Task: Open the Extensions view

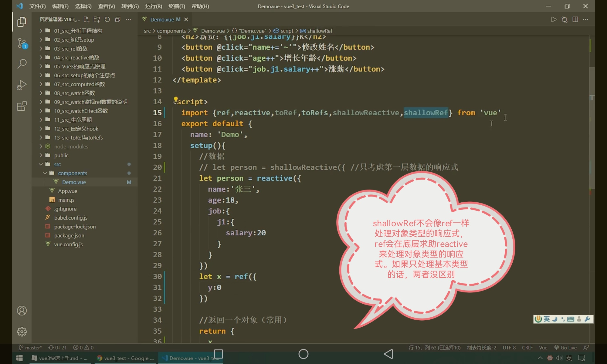Action: [x=22, y=106]
